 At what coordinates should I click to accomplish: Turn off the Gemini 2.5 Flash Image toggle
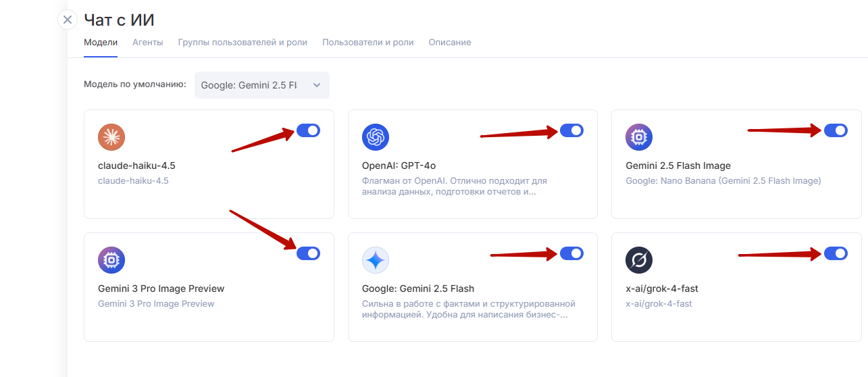(836, 130)
